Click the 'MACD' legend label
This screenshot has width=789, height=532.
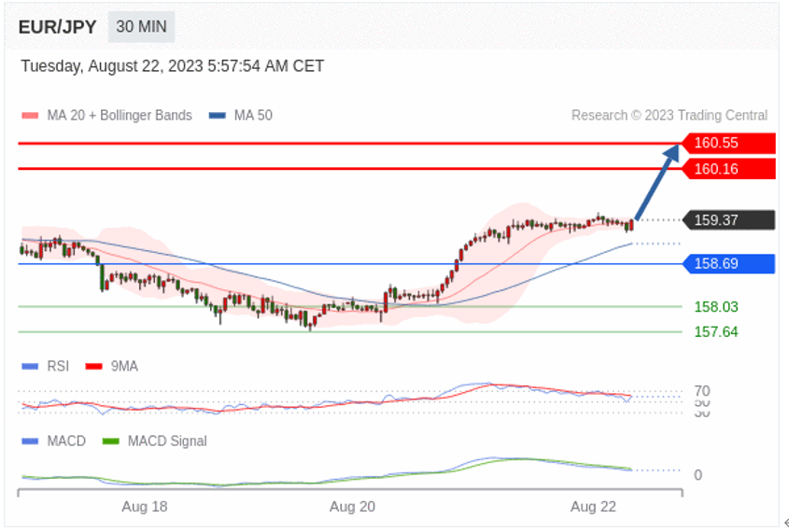point(66,441)
